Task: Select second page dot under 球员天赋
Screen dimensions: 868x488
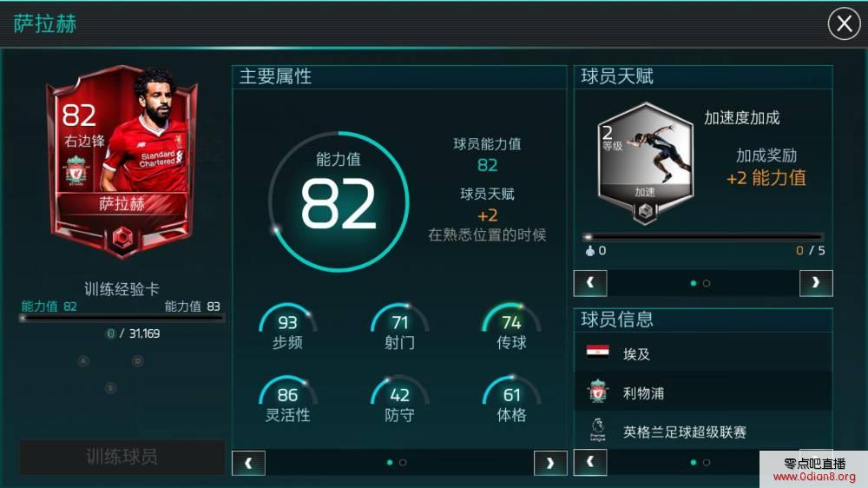Action: (707, 283)
